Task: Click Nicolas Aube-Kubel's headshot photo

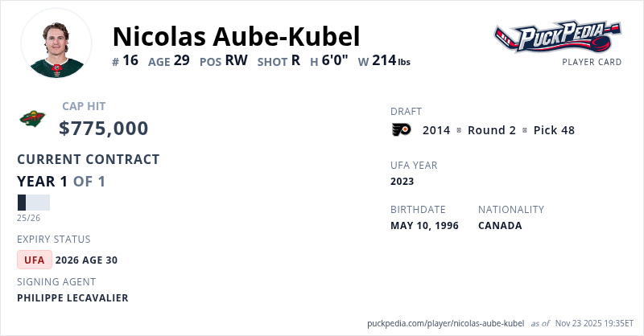Action: pos(56,43)
